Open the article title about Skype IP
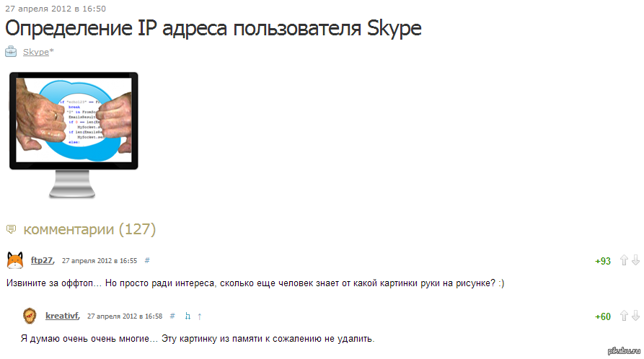Screen dimensions: 644x359 (213, 29)
